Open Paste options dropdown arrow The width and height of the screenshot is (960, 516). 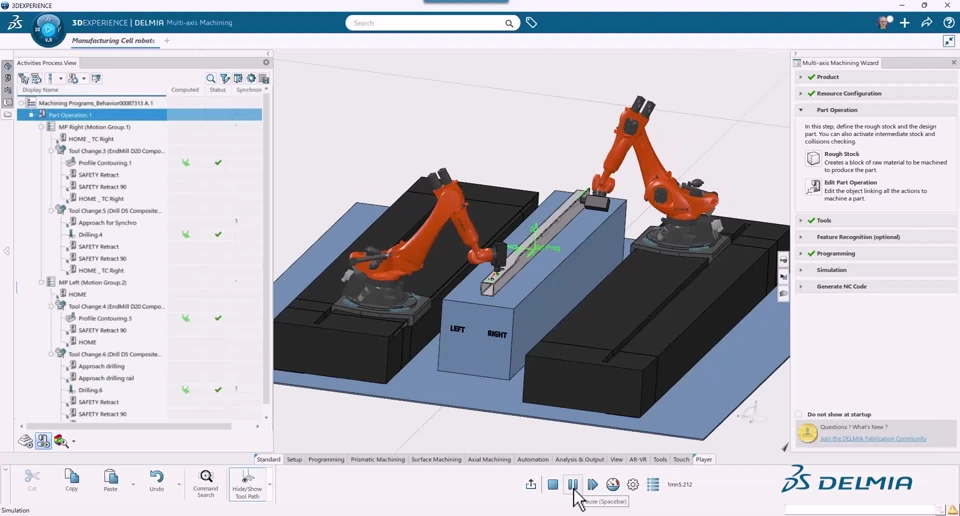pos(133,484)
